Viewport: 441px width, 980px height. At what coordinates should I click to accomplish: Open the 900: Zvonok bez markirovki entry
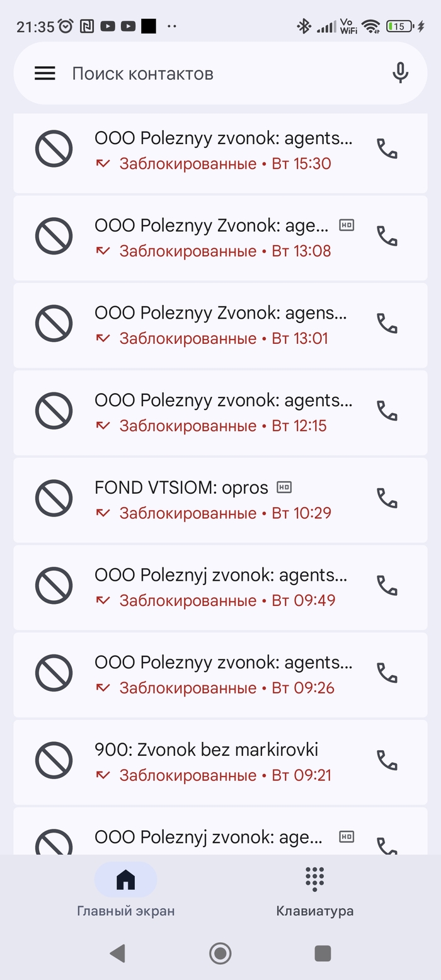208,761
